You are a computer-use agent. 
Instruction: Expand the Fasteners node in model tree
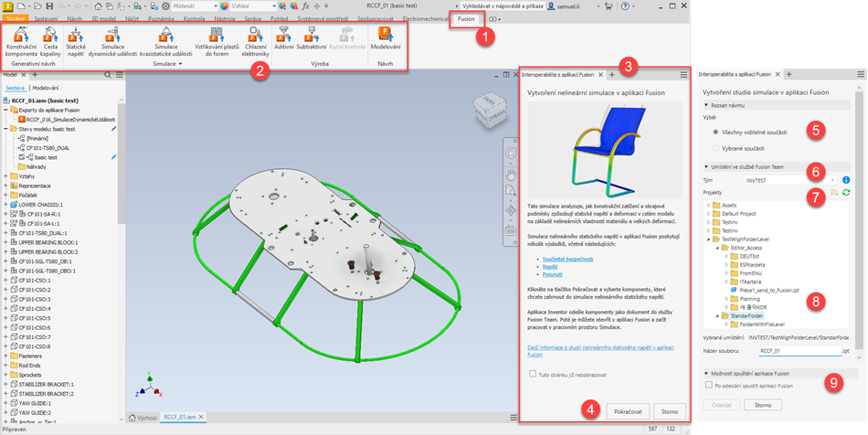(6, 355)
